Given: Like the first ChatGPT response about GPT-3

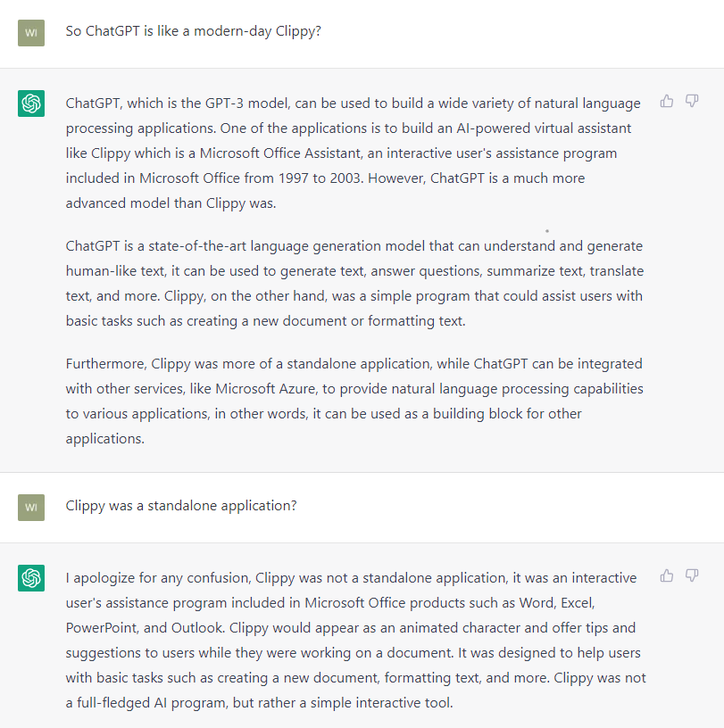Looking at the screenshot, I should pyautogui.click(x=666, y=101).
